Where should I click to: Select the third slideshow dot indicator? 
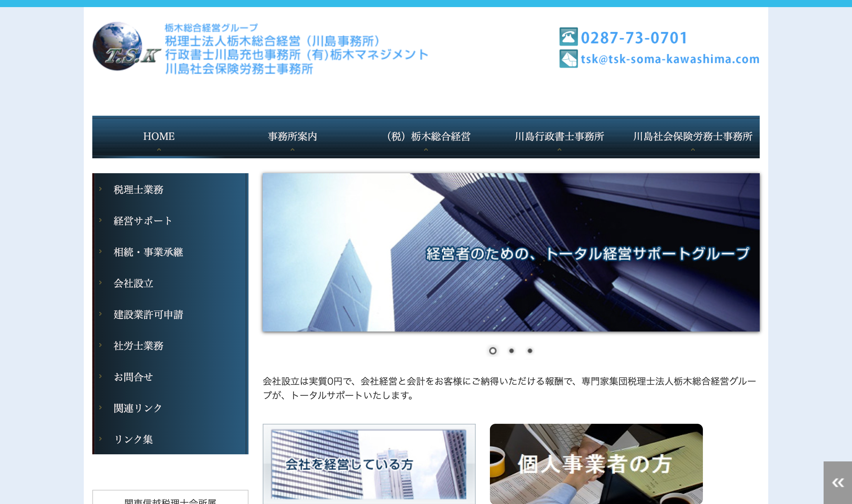tap(530, 351)
